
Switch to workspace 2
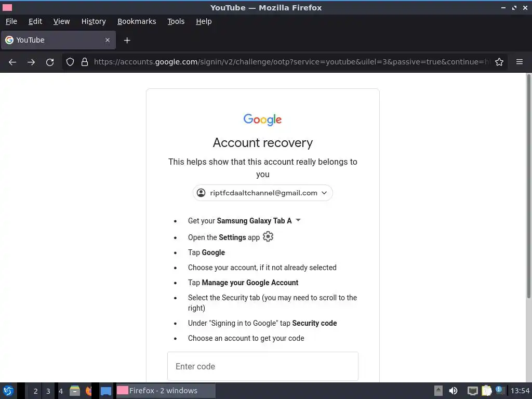(x=36, y=391)
